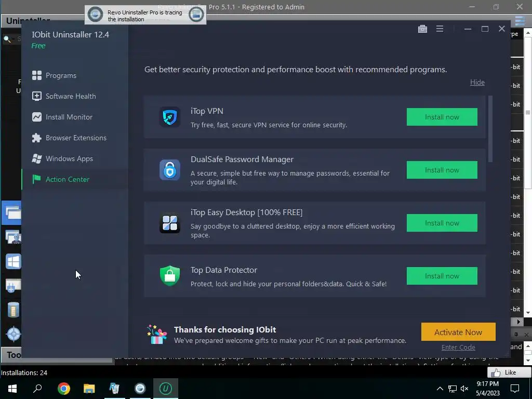Install iTop Easy Desktop now

coord(442,223)
